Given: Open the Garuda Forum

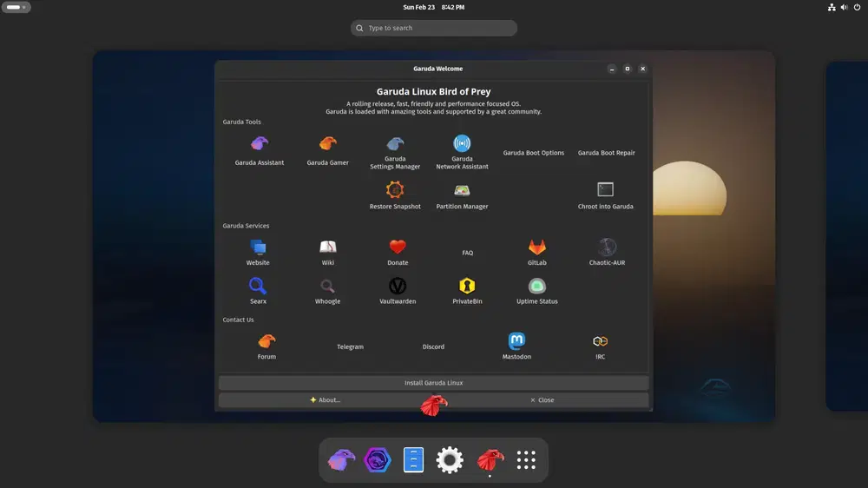Looking at the screenshot, I should click(x=266, y=346).
